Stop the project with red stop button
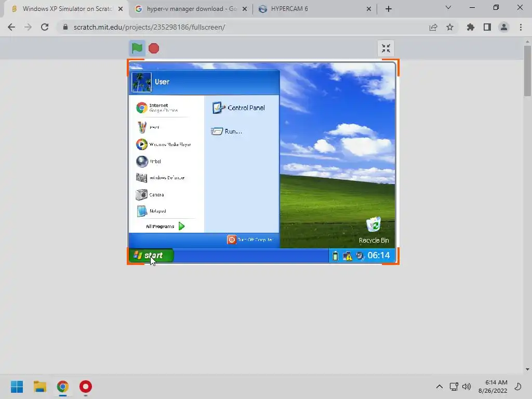This screenshot has height=399, width=532. pos(154,48)
